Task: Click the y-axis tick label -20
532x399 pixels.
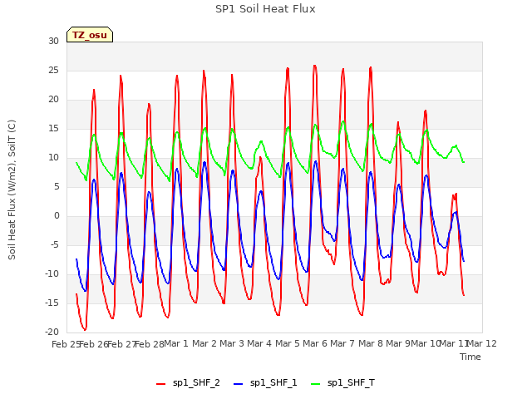Action: [52, 332]
